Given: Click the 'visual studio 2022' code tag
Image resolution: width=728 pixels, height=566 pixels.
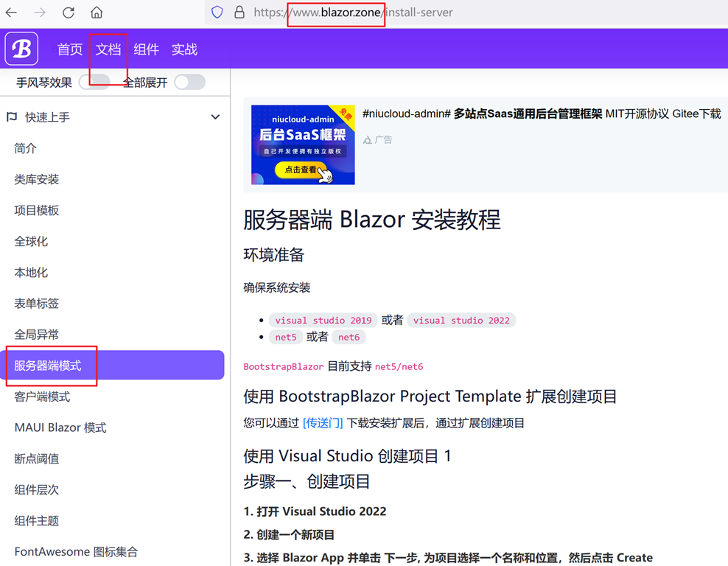Looking at the screenshot, I should 461,321.
